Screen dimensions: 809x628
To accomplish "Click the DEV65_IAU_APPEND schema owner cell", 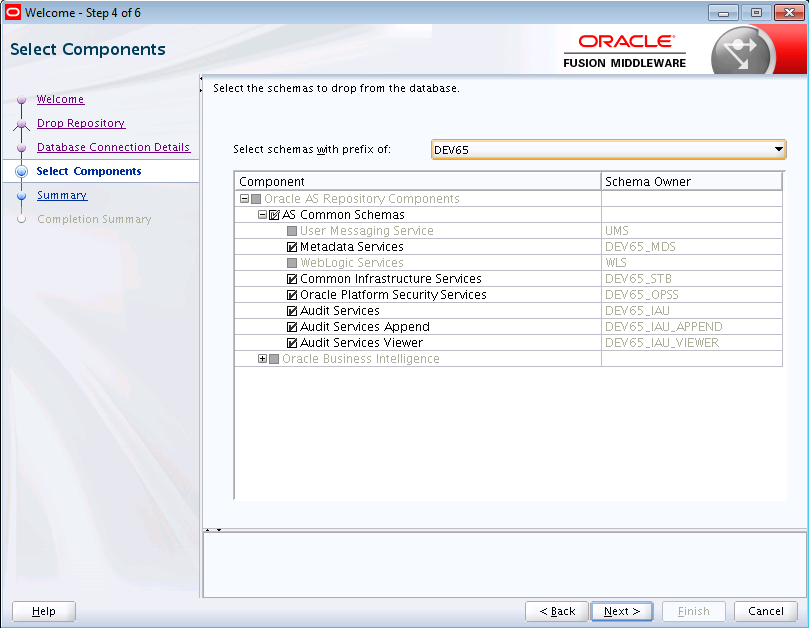I will point(692,327).
